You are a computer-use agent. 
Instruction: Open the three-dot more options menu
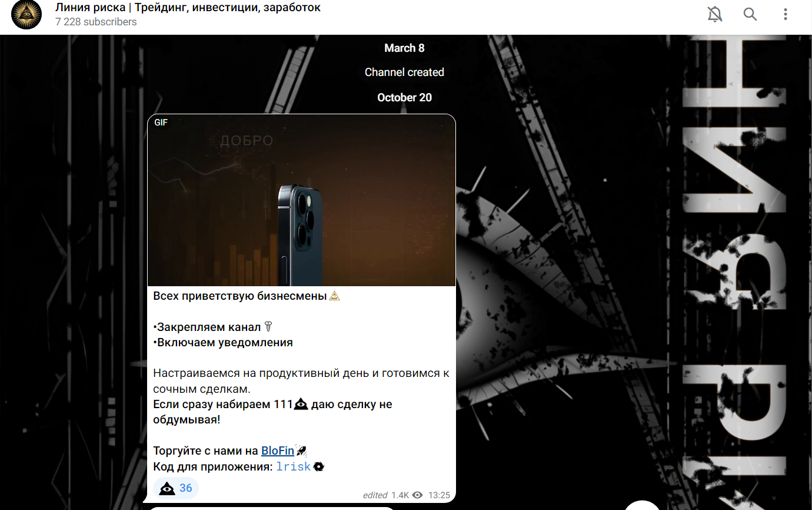pyautogui.click(x=786, y=14)
